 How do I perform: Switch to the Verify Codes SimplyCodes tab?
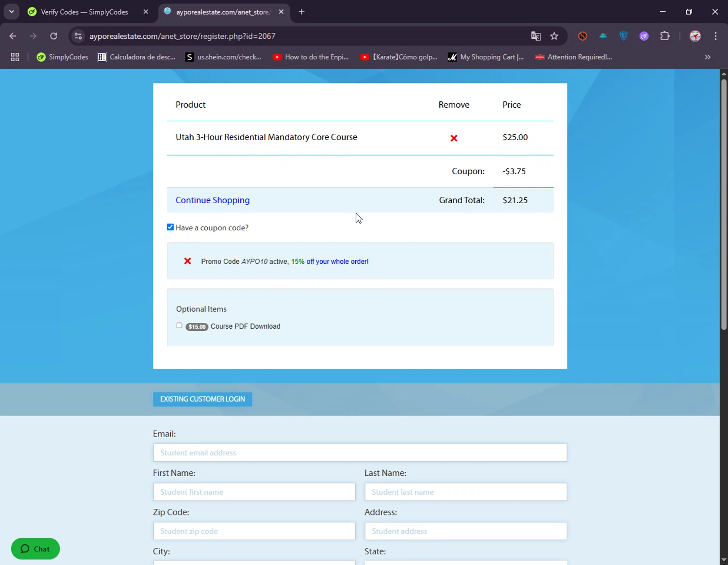tap(84, 12)
